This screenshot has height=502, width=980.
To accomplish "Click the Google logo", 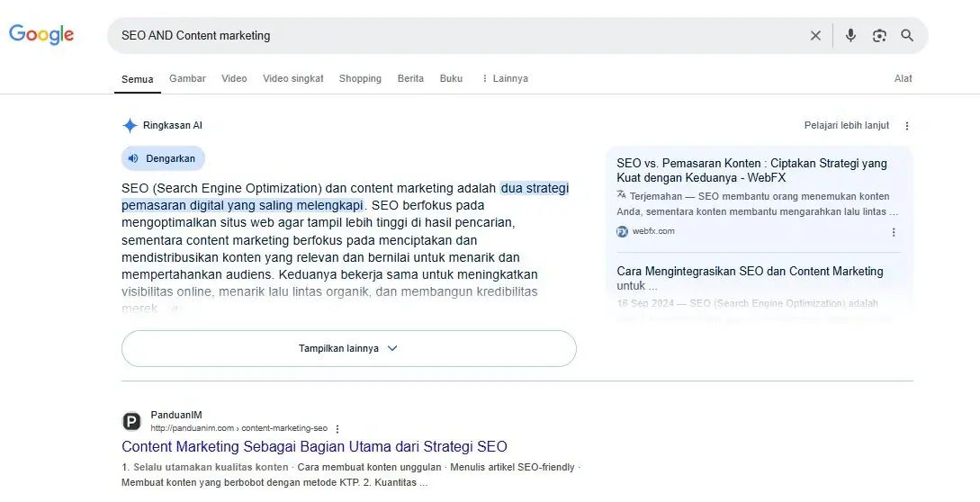I will 41,34.
